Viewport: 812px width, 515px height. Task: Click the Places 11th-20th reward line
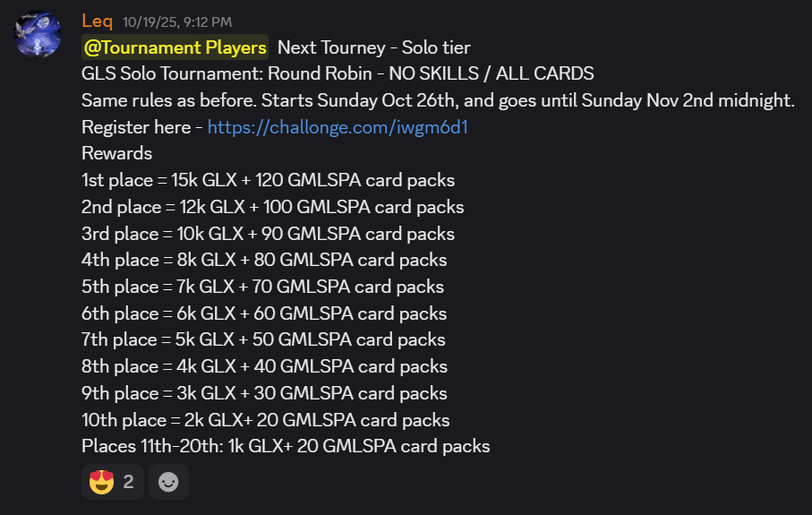click(286, 446)
